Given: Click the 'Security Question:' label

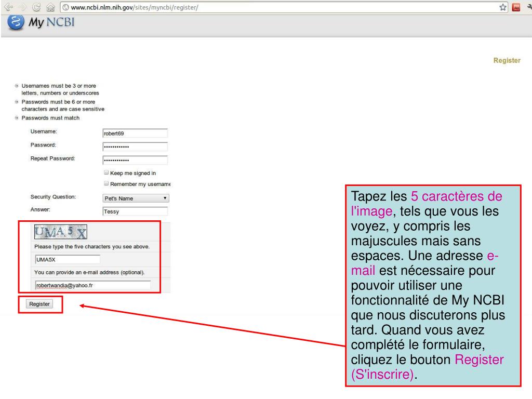Looking at the screenshot, I should 54,197.
